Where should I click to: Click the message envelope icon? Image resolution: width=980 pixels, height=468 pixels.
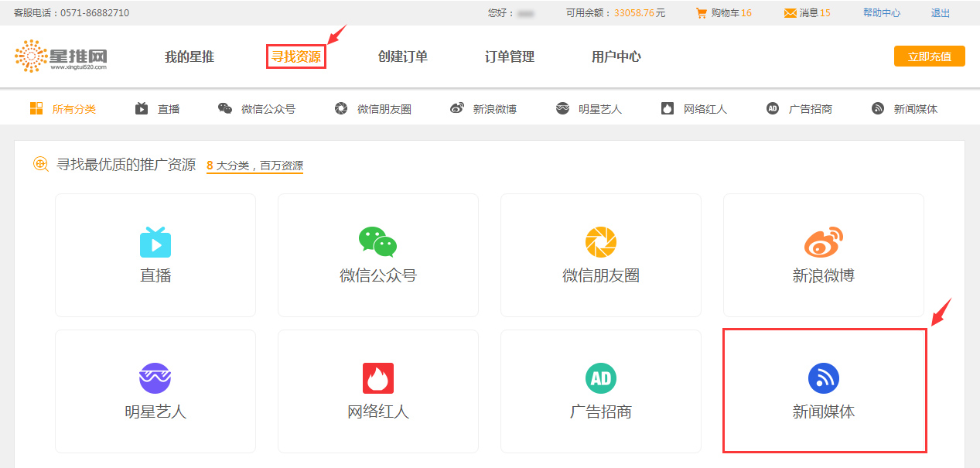point(790,13)
